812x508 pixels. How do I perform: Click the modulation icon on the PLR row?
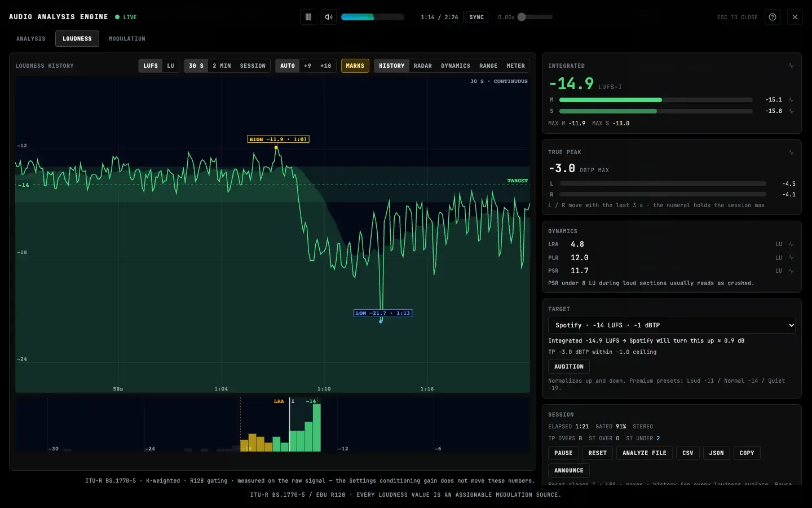[x=791, y=257]
